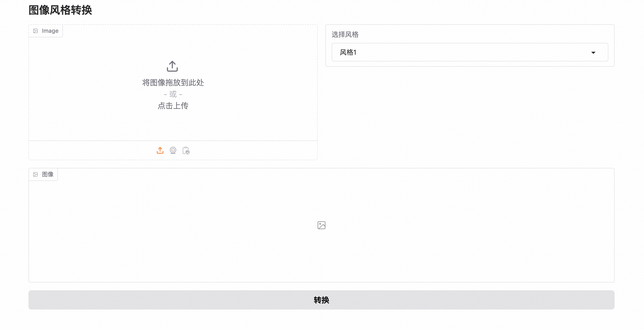Click the small icon beside Image label
Screen dimensions: 644x330
click(x=35, y=31)
